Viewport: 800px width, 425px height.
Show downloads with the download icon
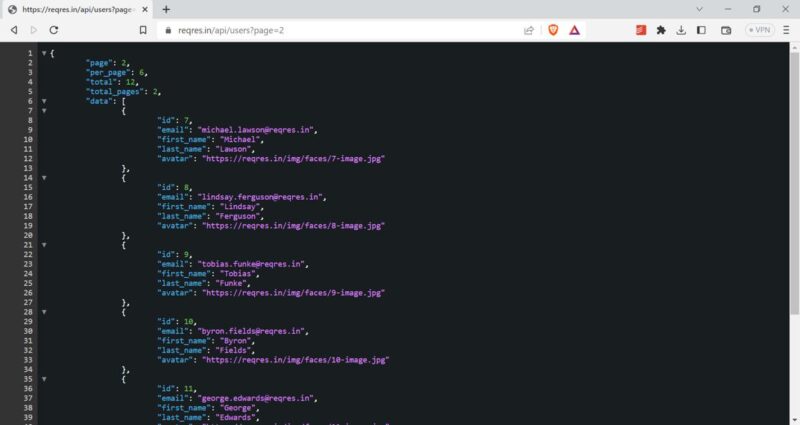click(x=681, y=30)
